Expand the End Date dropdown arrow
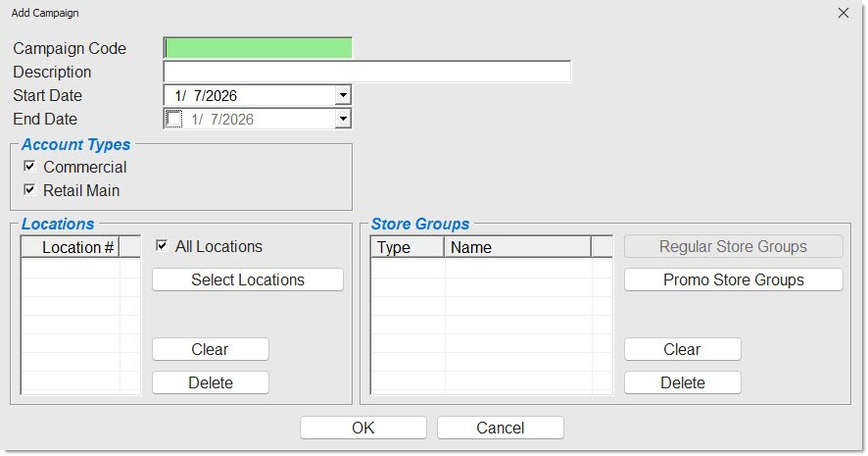868x456 pixels. pos(342,120)
